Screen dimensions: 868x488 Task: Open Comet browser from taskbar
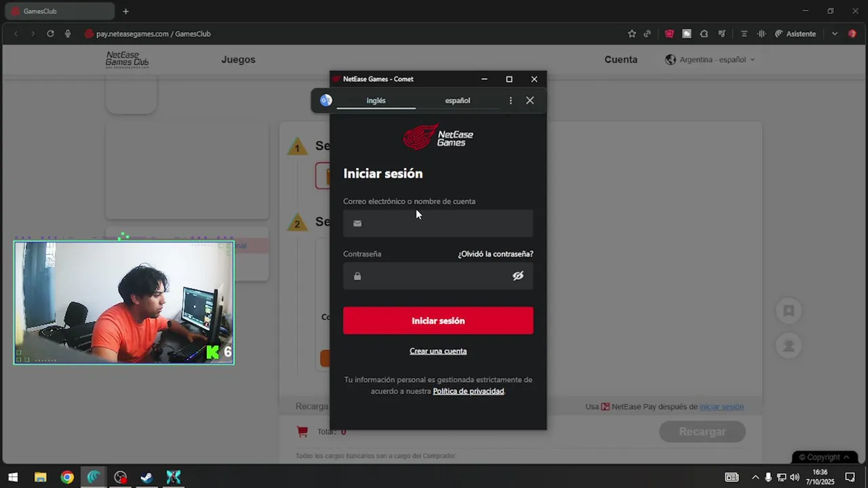click(94, 477)
